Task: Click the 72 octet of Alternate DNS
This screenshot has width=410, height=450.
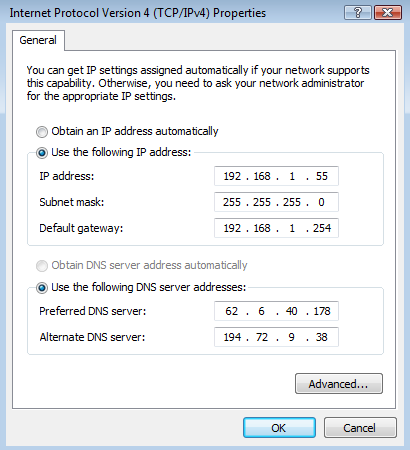Action: pos(262,337)
